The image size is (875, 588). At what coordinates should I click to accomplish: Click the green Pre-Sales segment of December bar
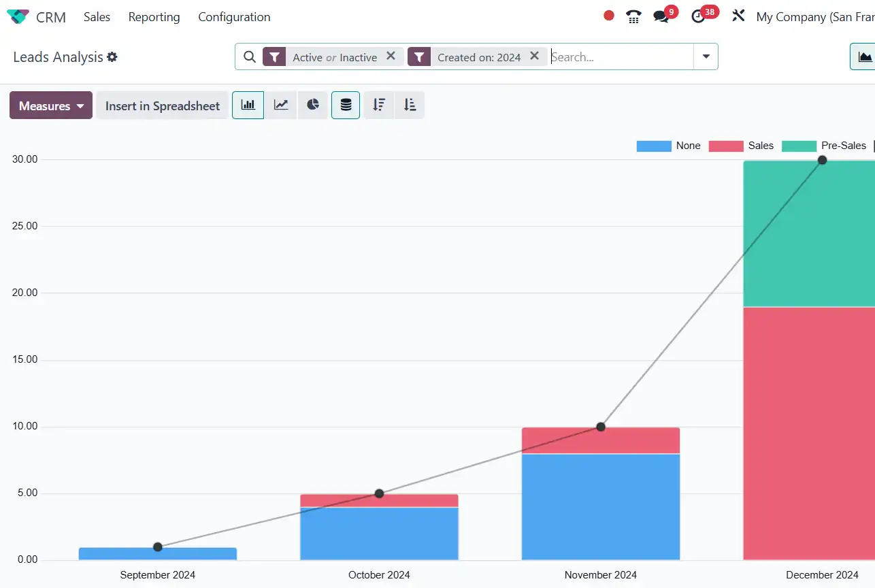tap(809, 233)
